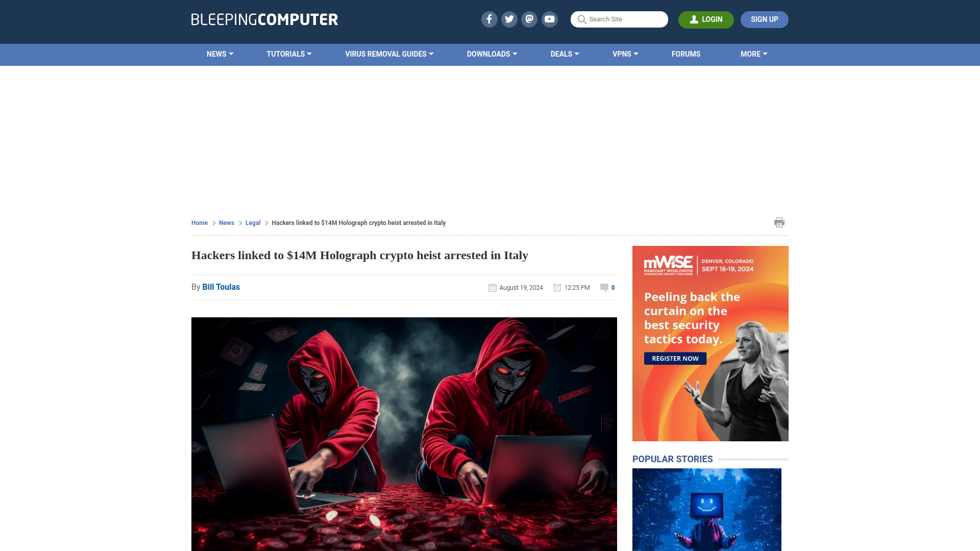Select the DEALS menu tab
Viewport: 980px width, 551px height.
[565, 54]
